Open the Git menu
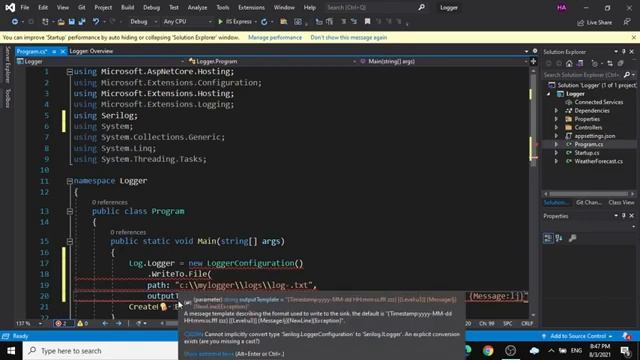The width and height of the screenshot is (640, 360). click(x=82, y=7)
